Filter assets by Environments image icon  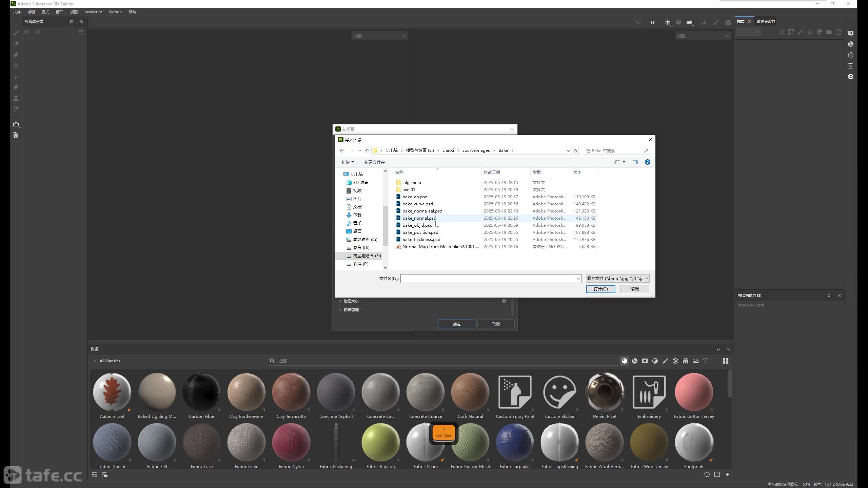[x=696, y=361]
